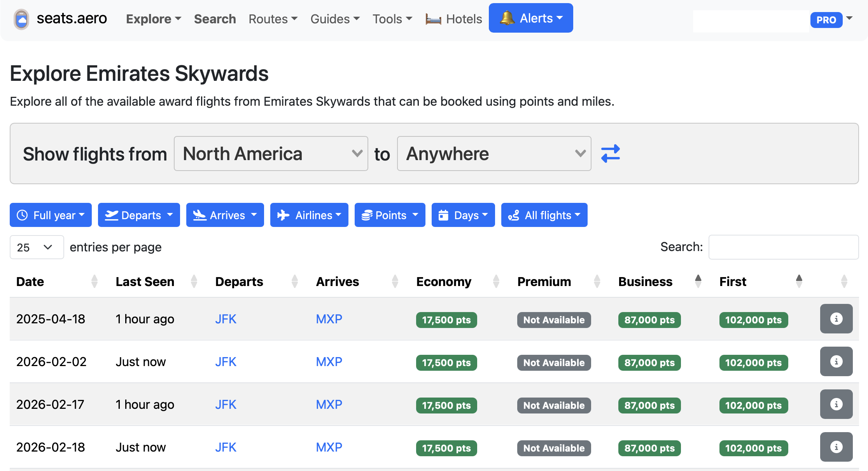This screenshot has height=471, width=868.
Task: Click Not Available Premium badge for 2026-02-02
Action: [x=554, y=363]
